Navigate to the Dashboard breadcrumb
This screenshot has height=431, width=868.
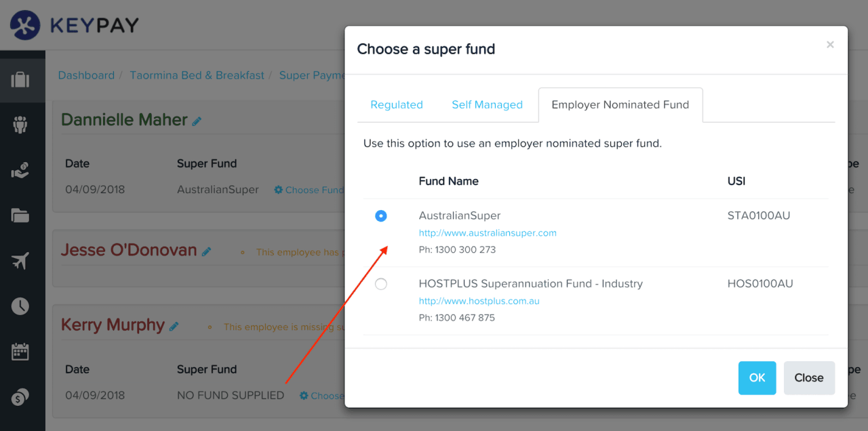coord(86,75)
